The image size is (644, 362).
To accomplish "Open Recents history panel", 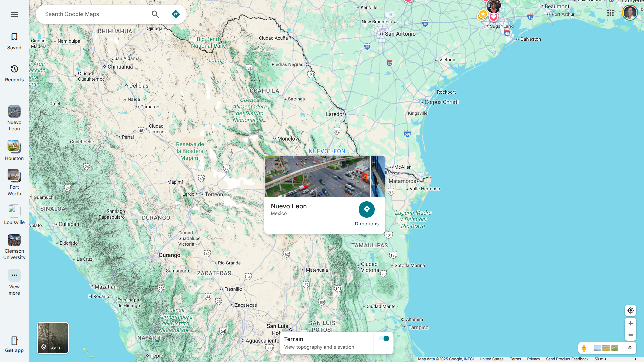I will (14, 73).
